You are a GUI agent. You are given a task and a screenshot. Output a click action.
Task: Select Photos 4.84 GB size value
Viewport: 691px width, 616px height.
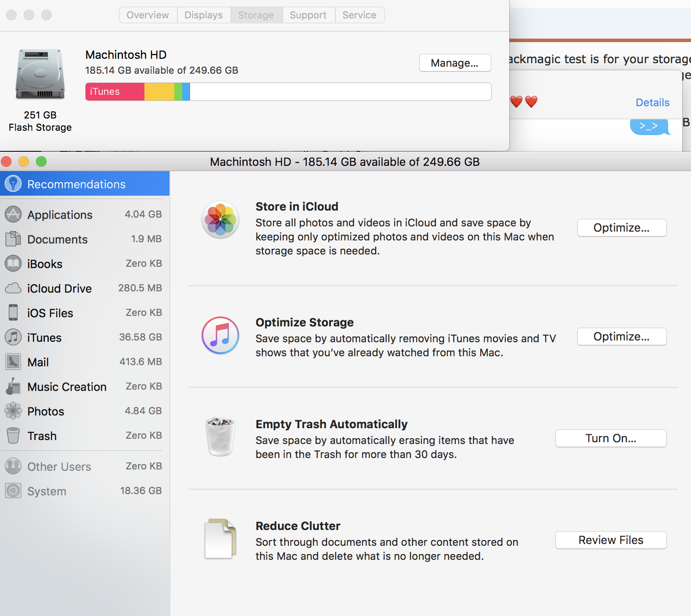[x=143, y=411]
